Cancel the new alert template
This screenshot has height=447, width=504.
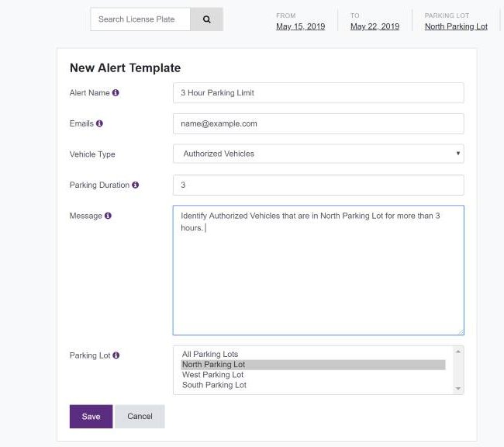[140, 416]
